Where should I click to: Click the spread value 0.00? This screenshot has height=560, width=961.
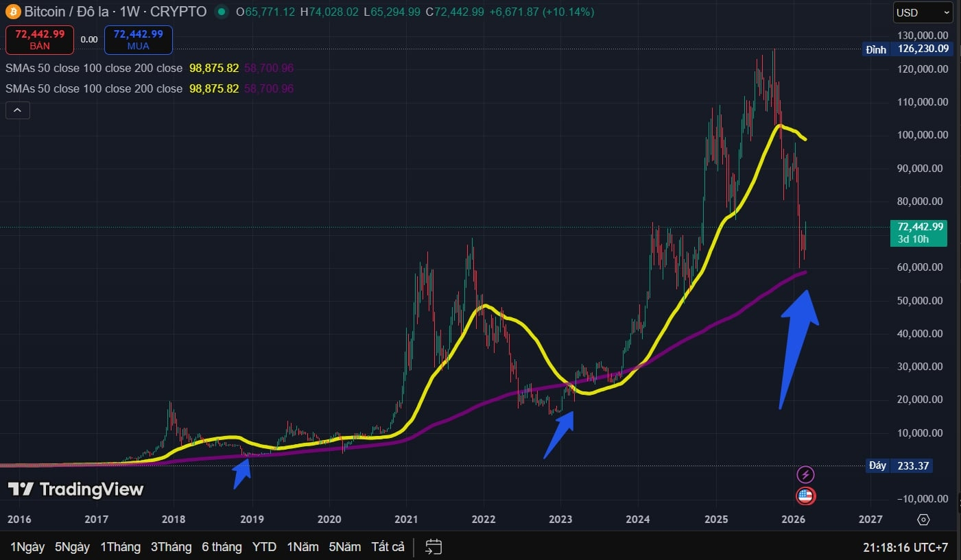click(89, 40)
